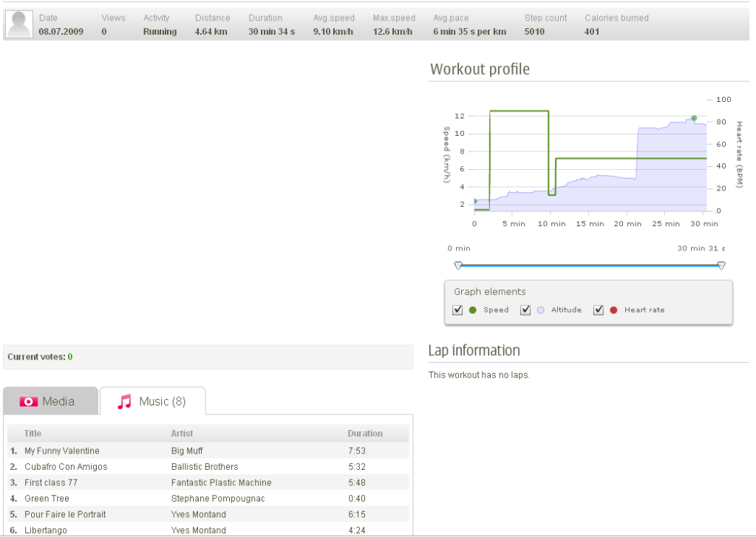Click the Title column header
The height and width of the screenshot is (537, 756).
(x=33, y=434)
